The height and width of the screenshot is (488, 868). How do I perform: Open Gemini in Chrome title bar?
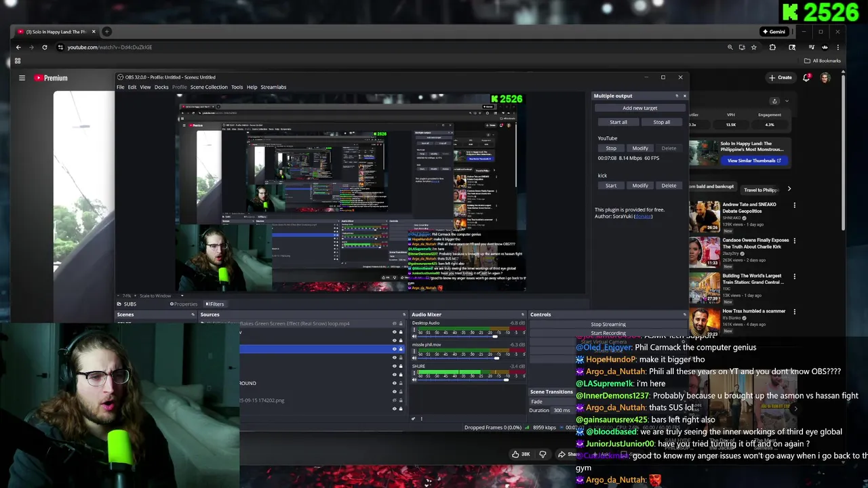(x=774, y=32)
